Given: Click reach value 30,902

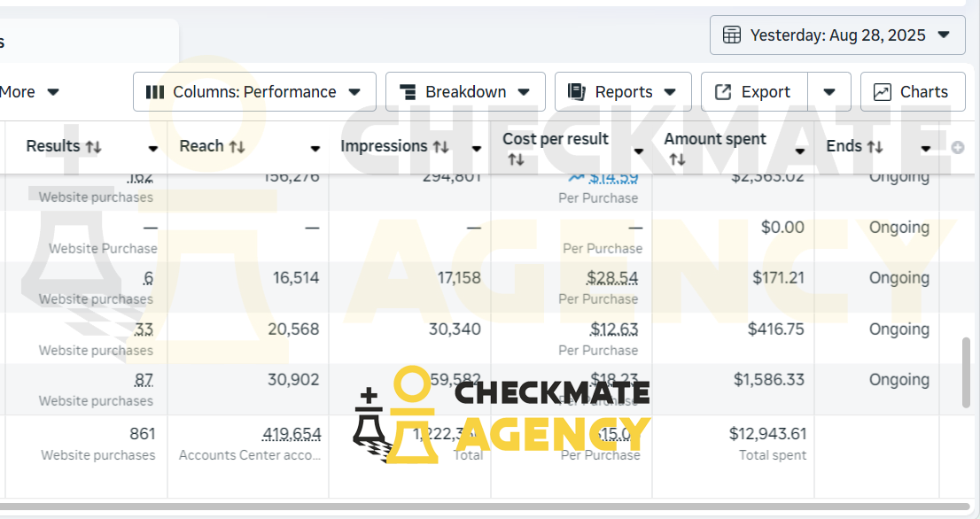Looking at the screenshot, I should coord(294,380).
